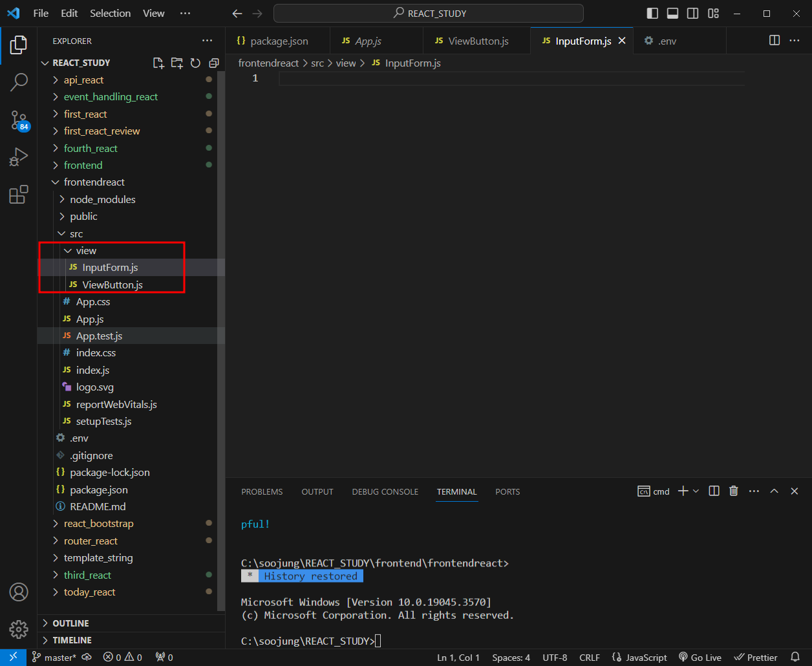Toggle bottom panel visibility
The image size is (812, 666).
[x=672, y=14]
